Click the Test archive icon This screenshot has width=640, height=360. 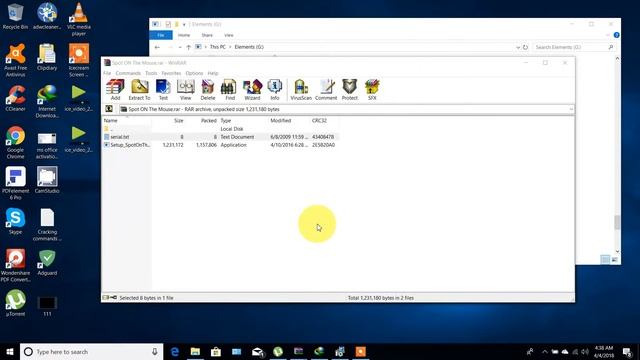click(163, 90)
